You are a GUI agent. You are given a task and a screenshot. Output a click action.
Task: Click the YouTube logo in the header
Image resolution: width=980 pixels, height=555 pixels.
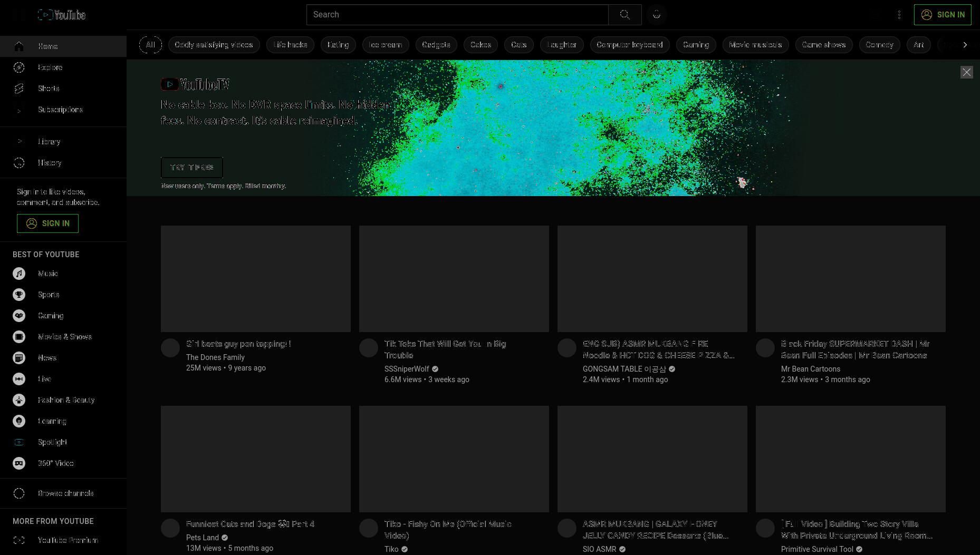62,15
